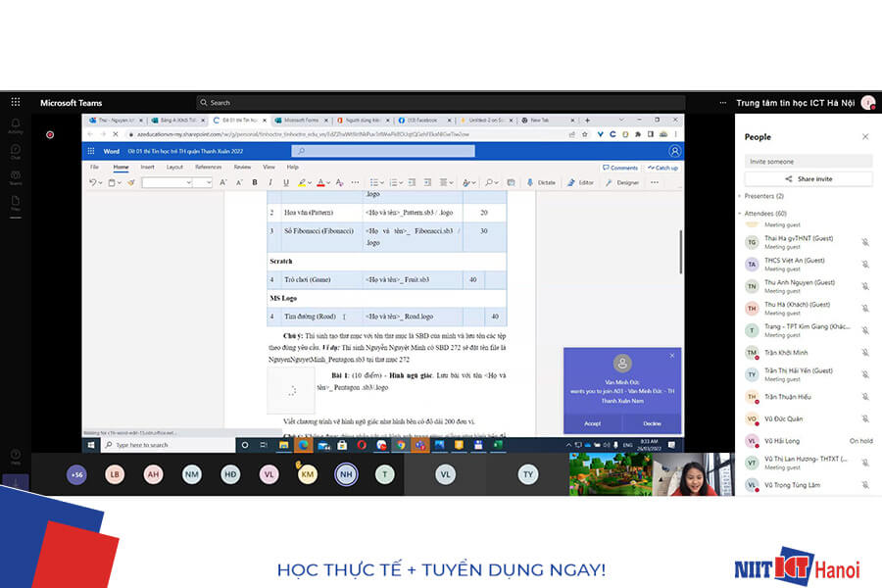The width and height of the screenshot is (882, 588).
Task: Toggle muted mic icon for Trần Khôi Minh
Action: (x=864, y=352)
